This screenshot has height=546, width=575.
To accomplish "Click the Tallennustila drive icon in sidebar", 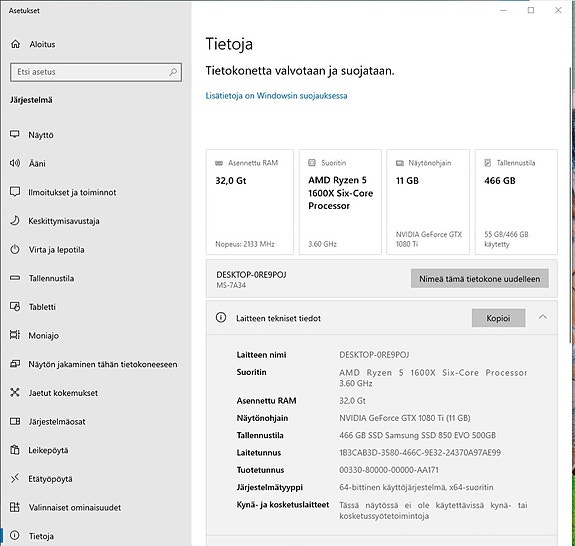I will tap(15, 278).
